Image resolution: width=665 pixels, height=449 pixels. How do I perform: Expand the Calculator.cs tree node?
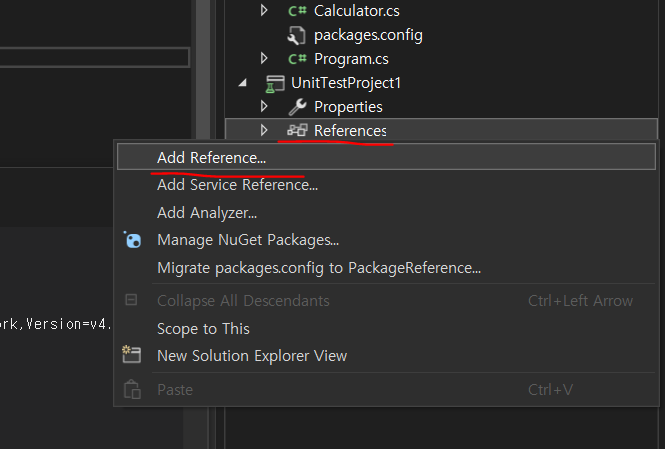(265, 11)
